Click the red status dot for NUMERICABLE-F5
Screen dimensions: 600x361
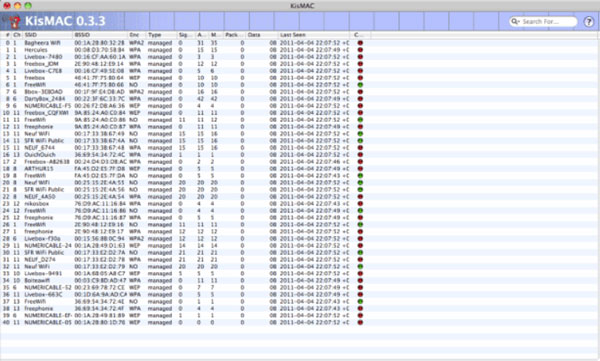point(360,106)
